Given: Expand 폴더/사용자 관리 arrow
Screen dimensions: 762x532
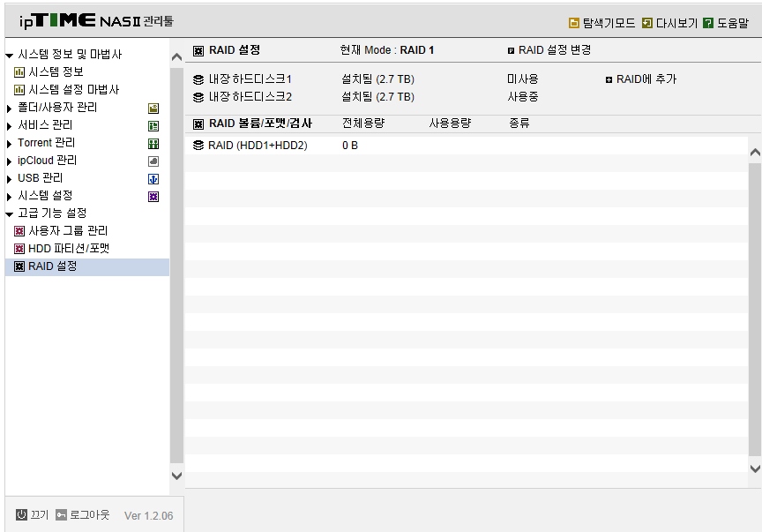Looking at the screenshot, I should tap(9, 108).
